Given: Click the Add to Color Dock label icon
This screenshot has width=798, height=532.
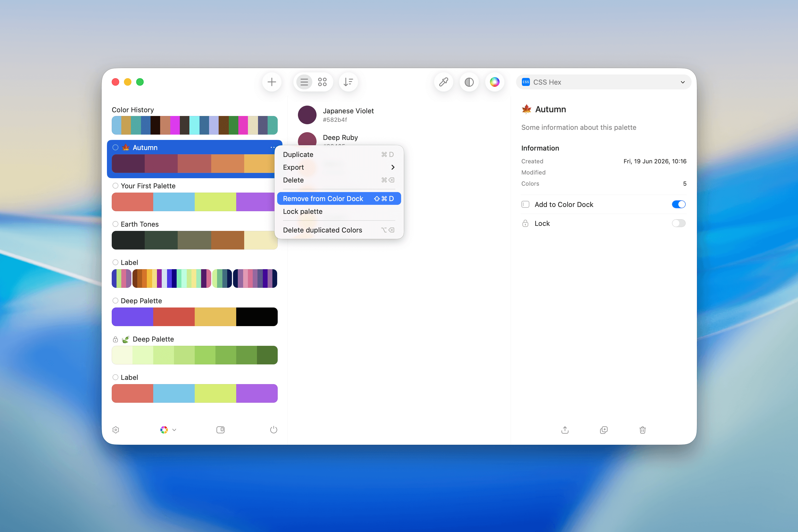Looking at the screenshot, I should pos(525,204).
